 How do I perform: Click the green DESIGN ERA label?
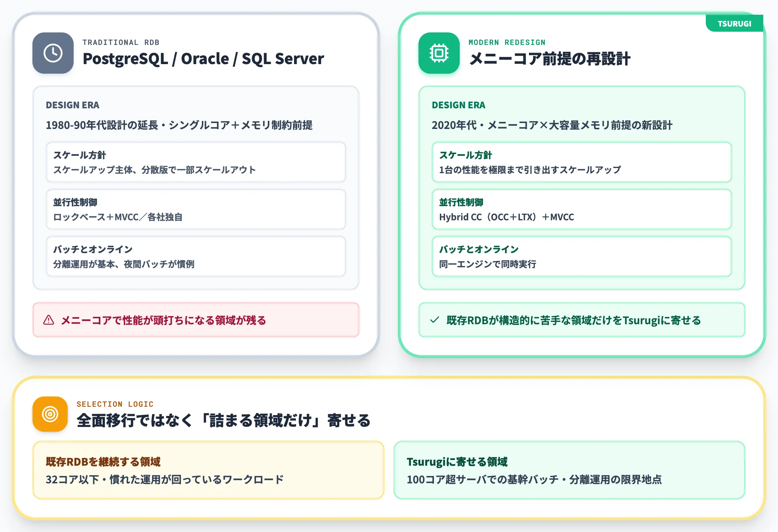tap(459, 105)
